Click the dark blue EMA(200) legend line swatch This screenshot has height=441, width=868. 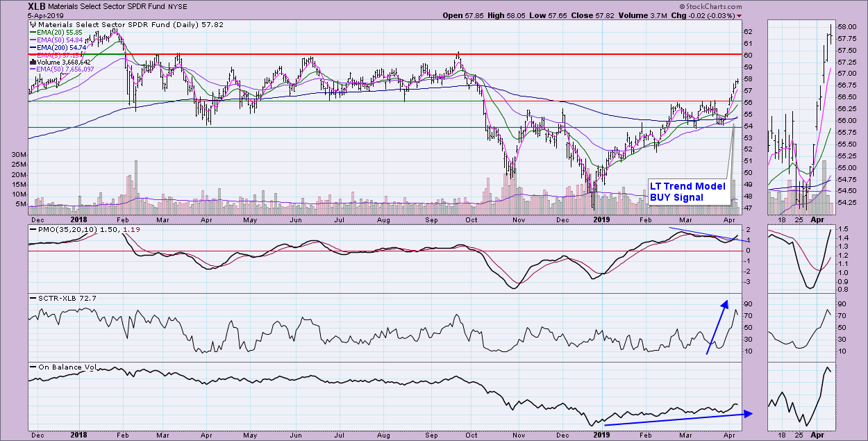33,47
